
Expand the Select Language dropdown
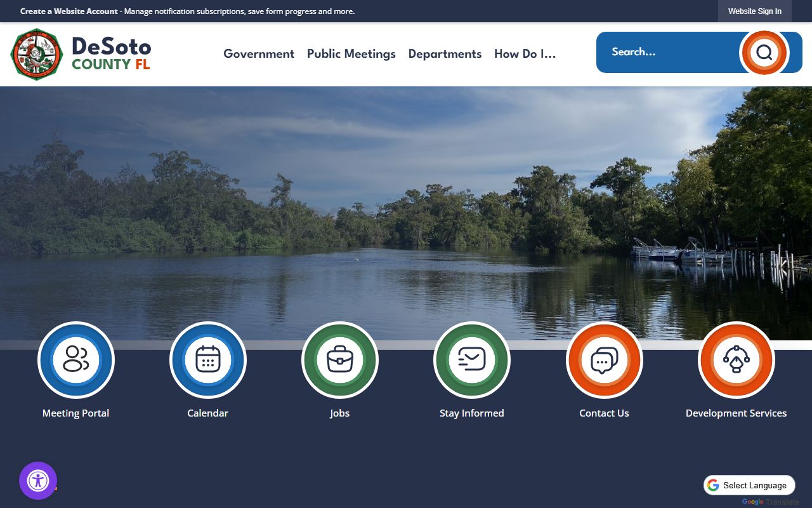click(749, 485)
